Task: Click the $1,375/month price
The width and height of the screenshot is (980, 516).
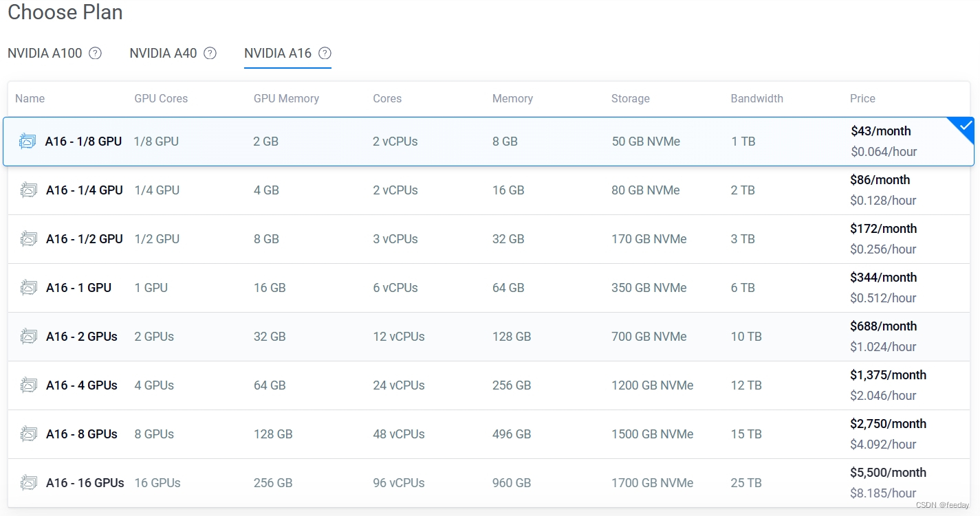Action: coord(889,375)
